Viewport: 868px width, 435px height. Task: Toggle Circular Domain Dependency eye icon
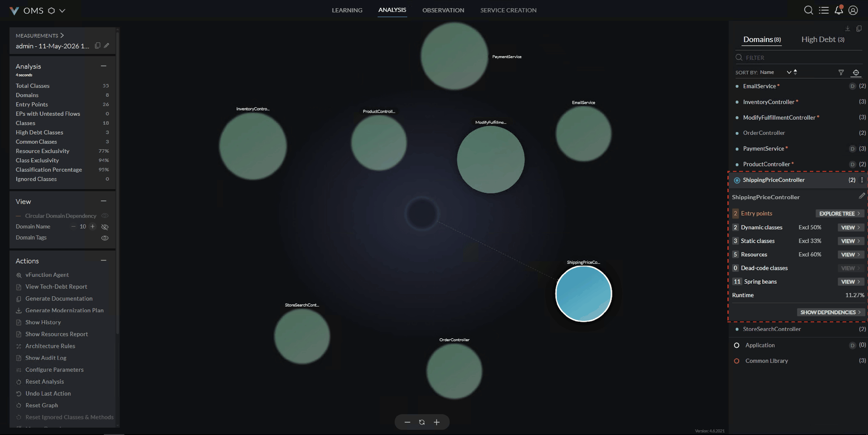click(105, 216)
